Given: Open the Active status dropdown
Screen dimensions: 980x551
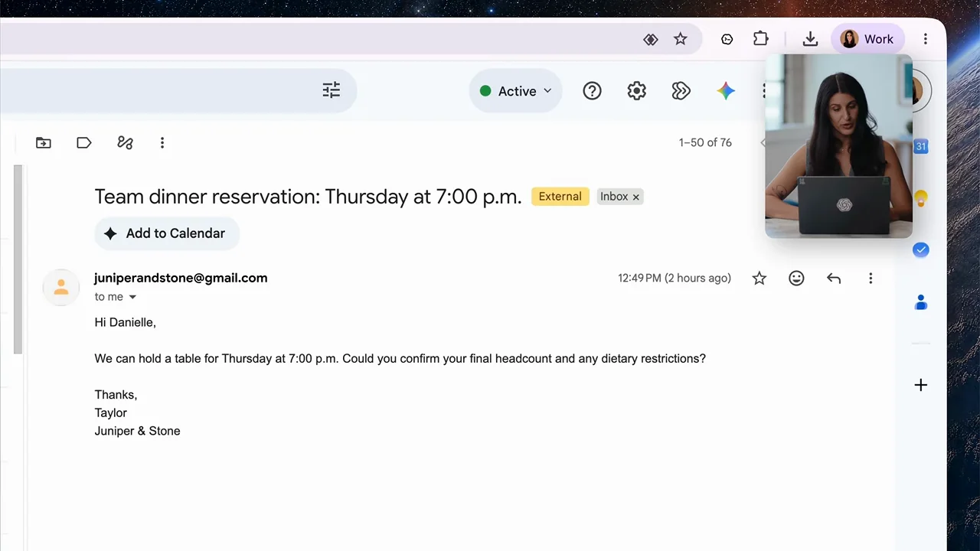Looking at the screenshot, I should coord(515,91).
